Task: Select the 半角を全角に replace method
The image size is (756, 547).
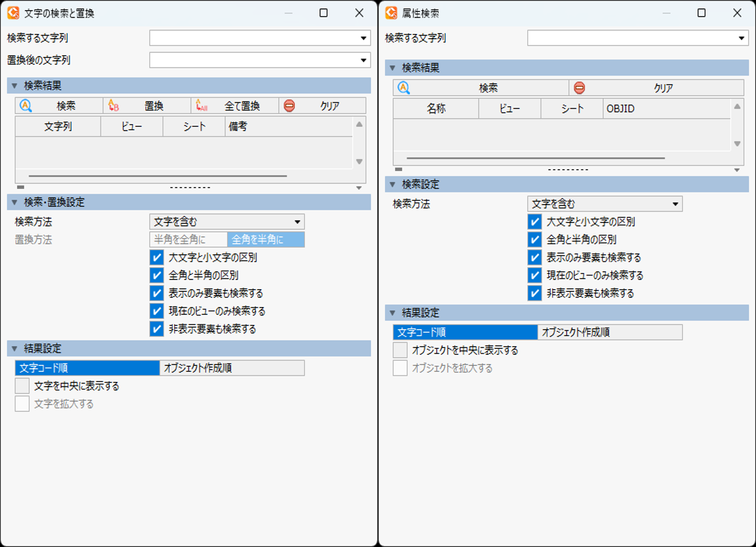Action: click(x=188, y=240)
